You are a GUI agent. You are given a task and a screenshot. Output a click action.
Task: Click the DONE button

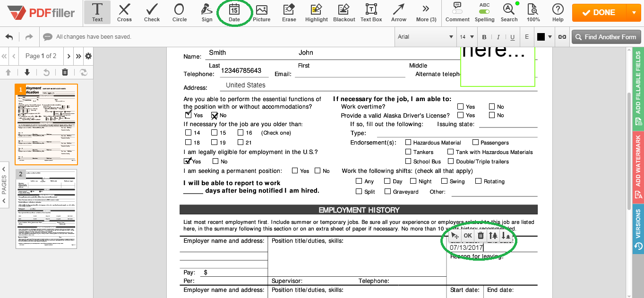click(599, 13)
